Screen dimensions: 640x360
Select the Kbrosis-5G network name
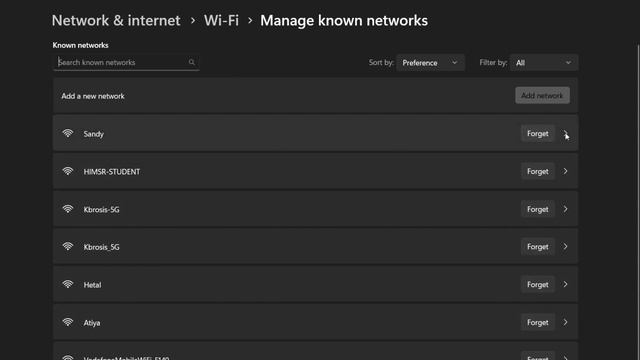[x=101, y=209]
